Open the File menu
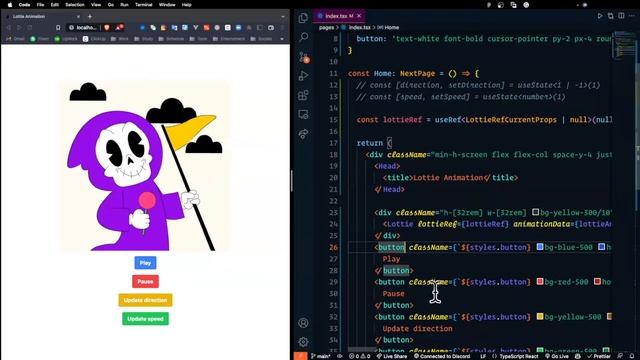This screenshot has width=640, height=360. click(x=40, y=4)
